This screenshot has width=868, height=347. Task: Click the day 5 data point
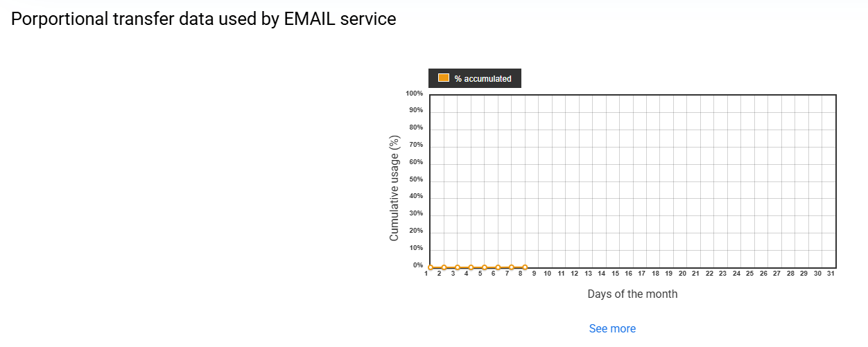coord(485,267)
